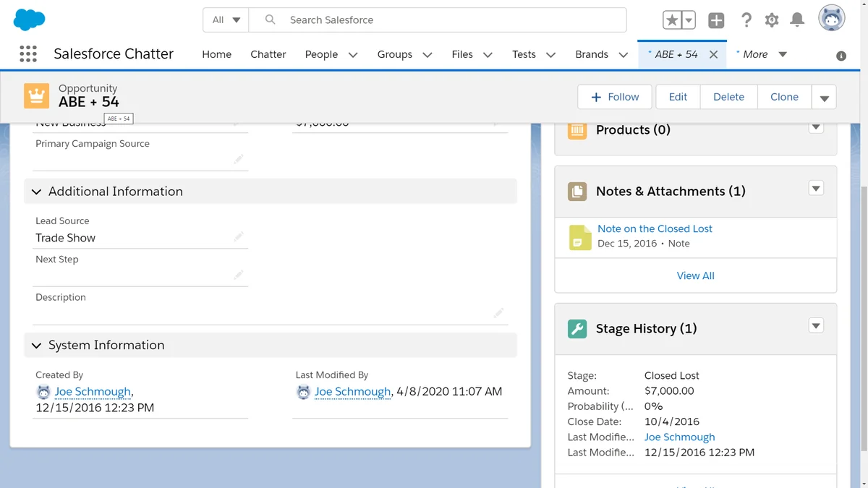
Task: Expand the More navigation menu
Action: point(761,54)
